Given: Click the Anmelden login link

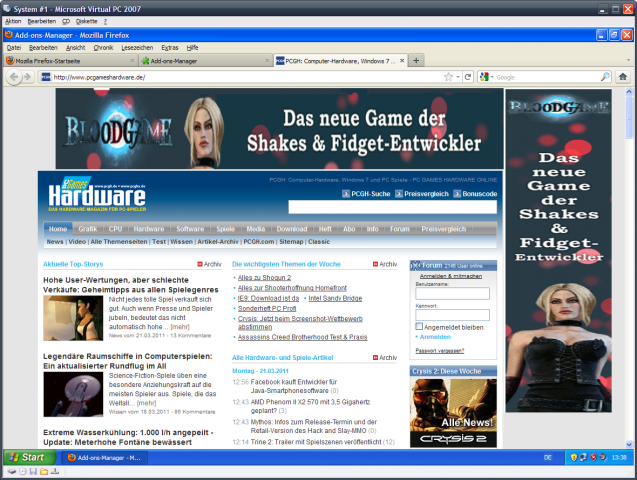Looking at the screenshot, I should (x=435, y=337).
